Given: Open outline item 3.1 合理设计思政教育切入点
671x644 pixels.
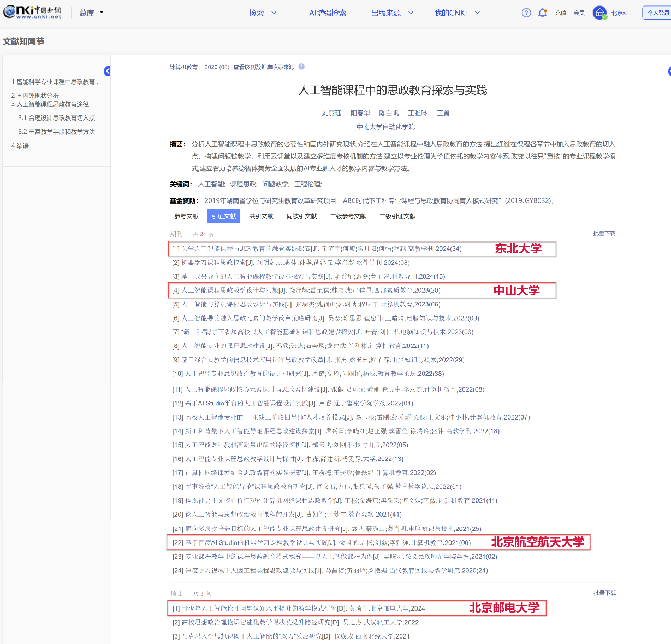Looking at the screenshot, I should pos(56,118).
